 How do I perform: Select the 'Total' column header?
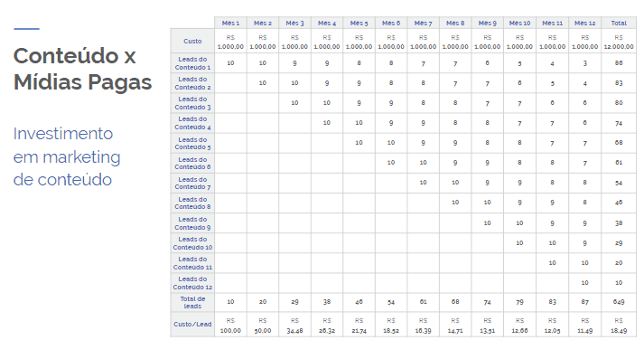tap(619, 23)
